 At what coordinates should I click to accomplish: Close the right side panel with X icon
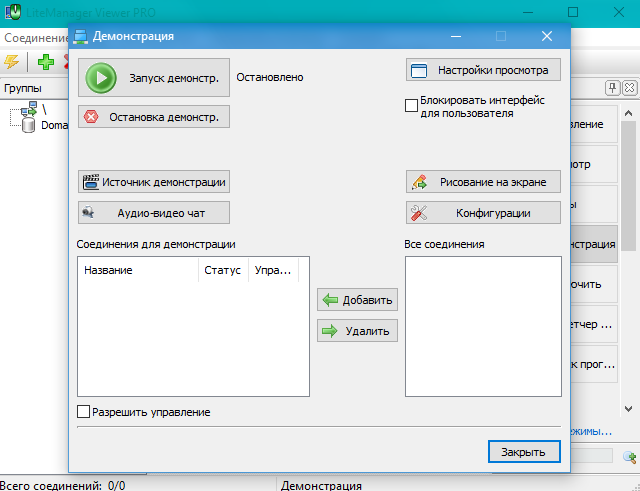[630, 88]
